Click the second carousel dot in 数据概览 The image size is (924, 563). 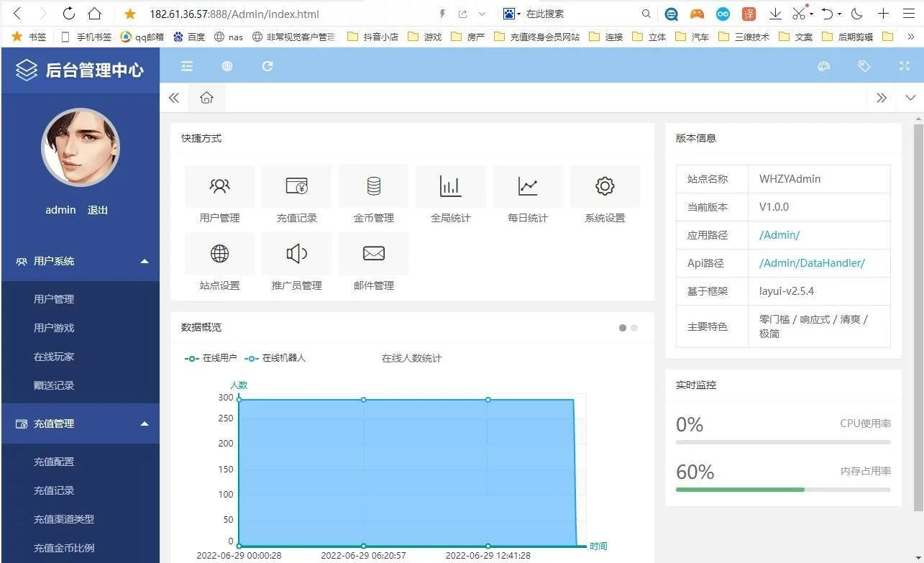coord(634,328)
